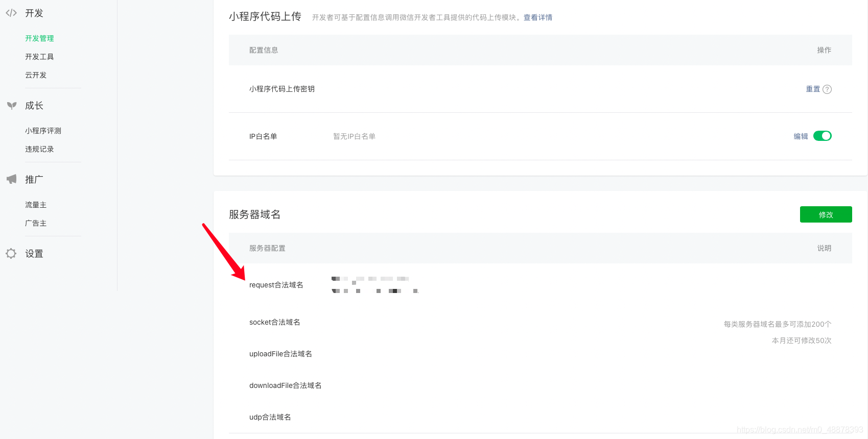Click the udp合法域名 label
The height and width of the screenshot is (439, 868).
point(270,417)
